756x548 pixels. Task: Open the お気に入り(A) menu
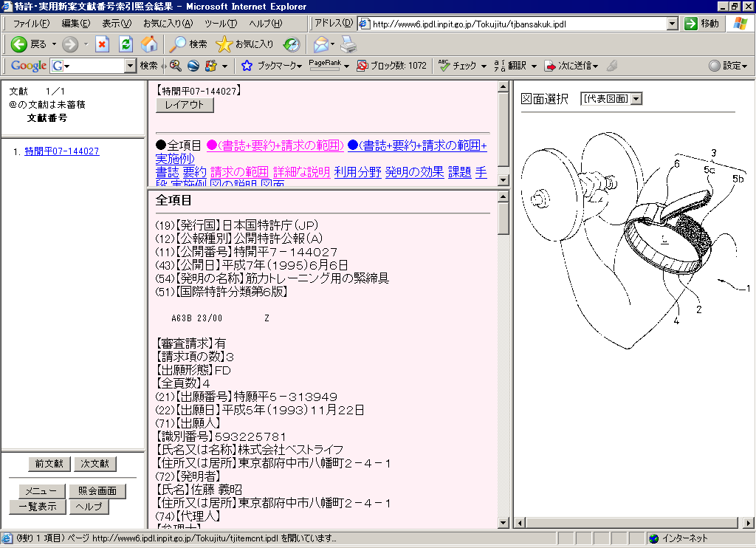tap(168, 23)
